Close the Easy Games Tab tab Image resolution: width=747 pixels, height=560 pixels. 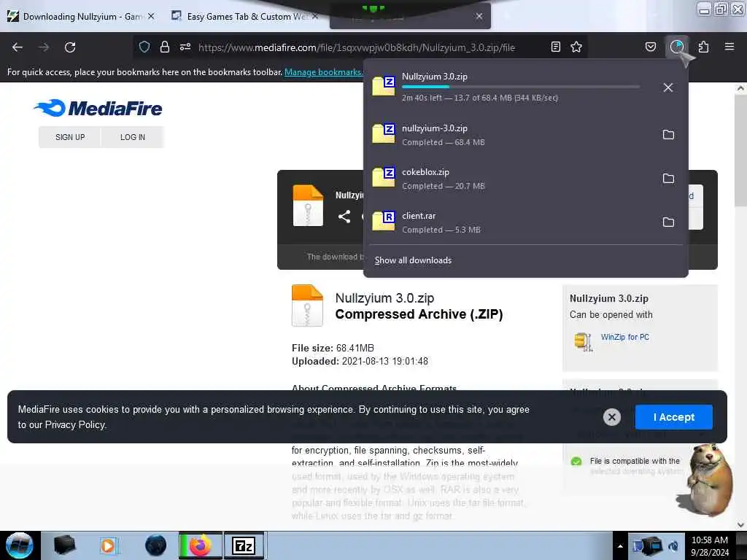314,16
